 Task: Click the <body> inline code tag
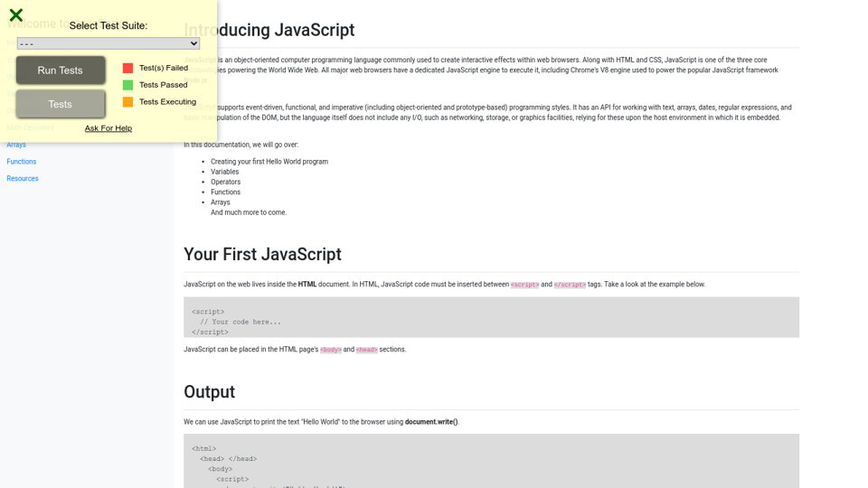pyautogui.click(x=330, y=350)
